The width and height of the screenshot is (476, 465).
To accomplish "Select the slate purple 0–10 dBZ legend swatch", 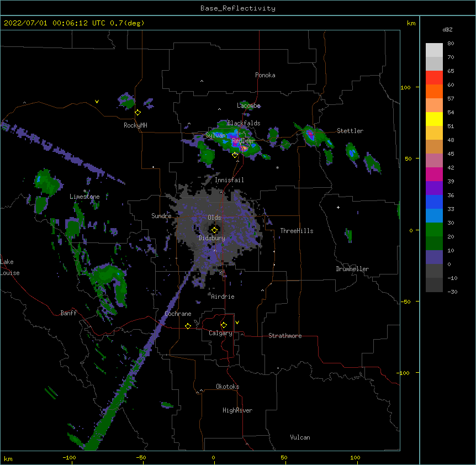I will pyautogui.click(x=434, y=257).
